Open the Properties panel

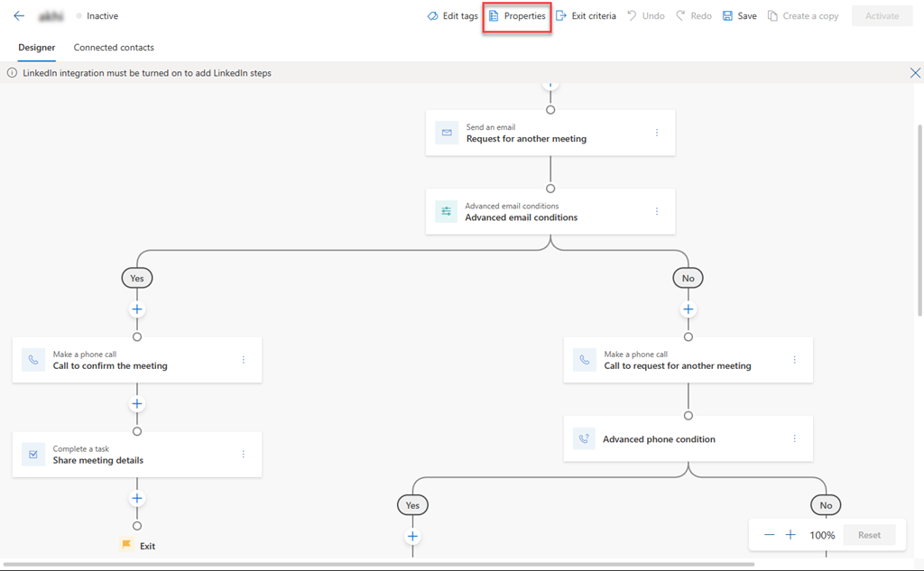click(516, 15)
